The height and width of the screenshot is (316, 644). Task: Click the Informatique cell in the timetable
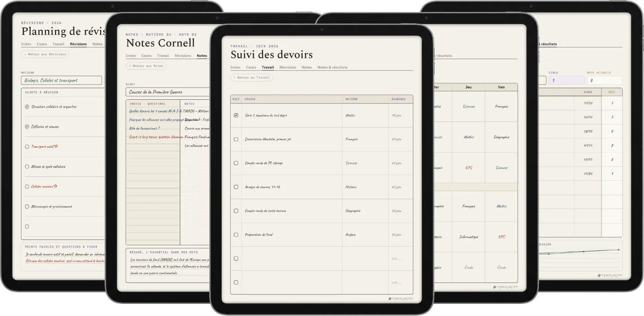(469, 237)
